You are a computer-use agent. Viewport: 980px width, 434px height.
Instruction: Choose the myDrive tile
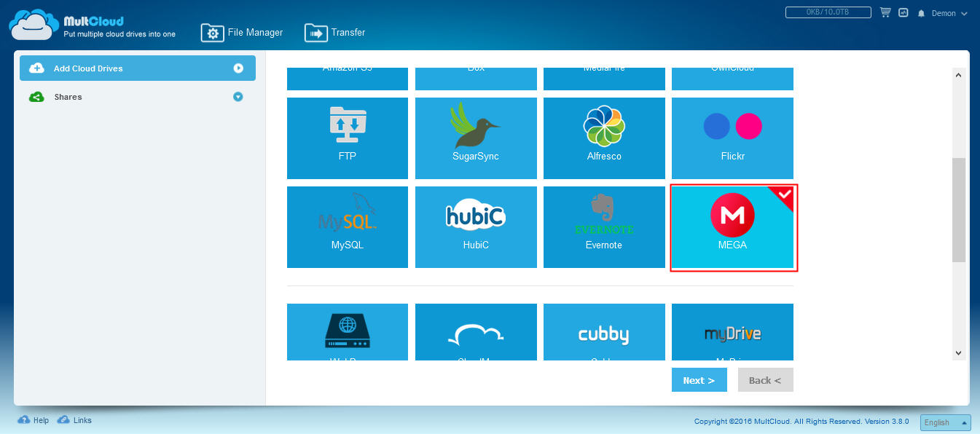[x=732, y=332]
